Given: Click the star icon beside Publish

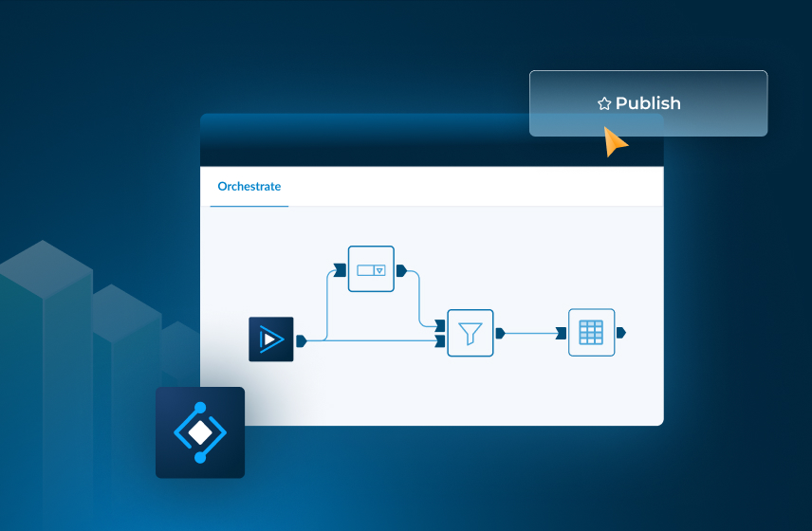Looking at the screenshot, I should [x=604, y=104].
